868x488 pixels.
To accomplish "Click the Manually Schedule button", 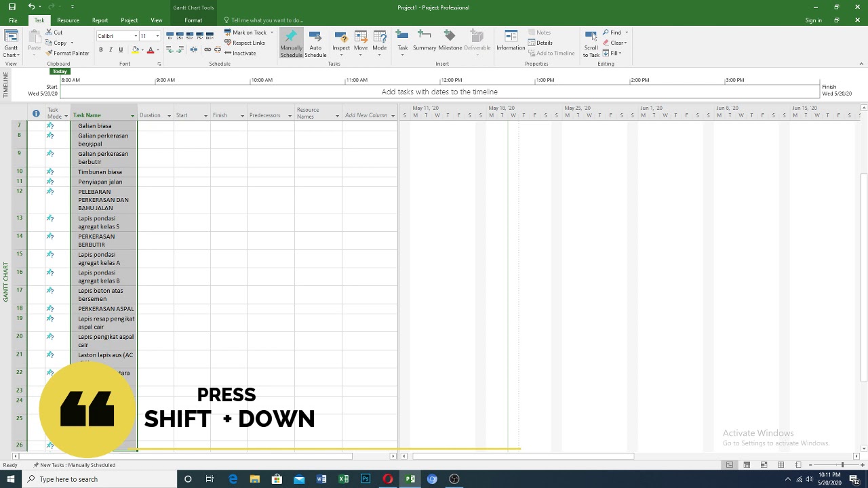I will [x=291, y=43].
